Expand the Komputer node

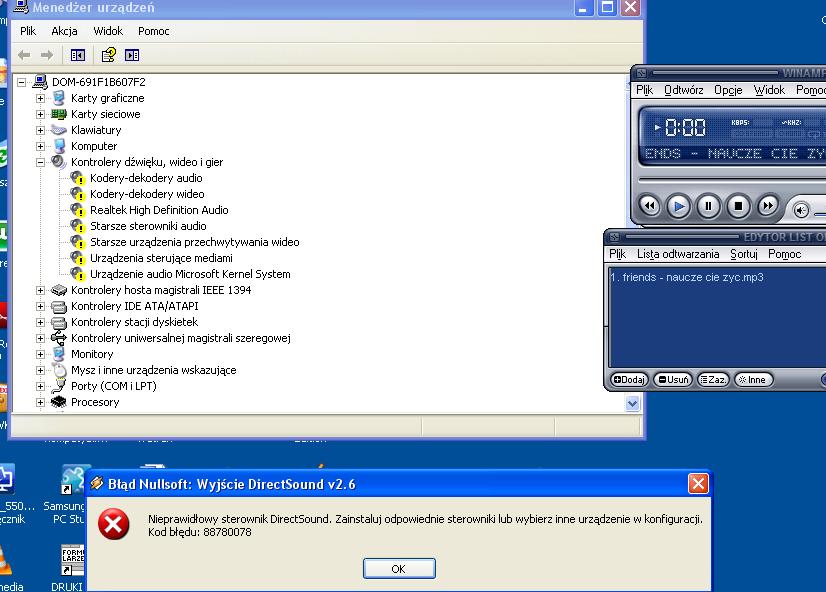click(x=40, y=146)
